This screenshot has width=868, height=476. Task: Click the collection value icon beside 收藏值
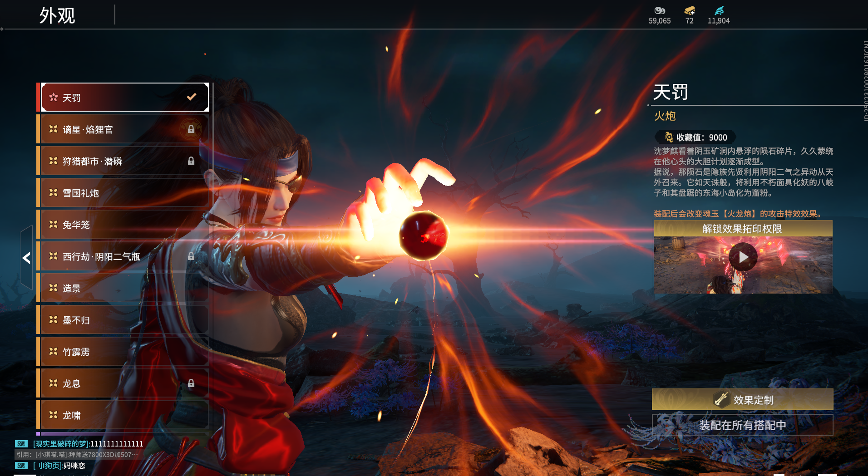pyautogui.click(x=669, y=137)
